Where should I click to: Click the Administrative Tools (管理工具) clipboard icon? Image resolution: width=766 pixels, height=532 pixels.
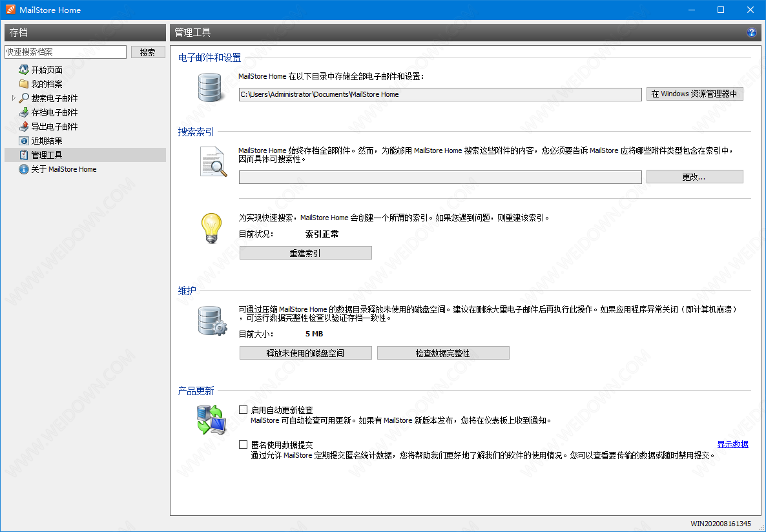[x=23, y=155]
